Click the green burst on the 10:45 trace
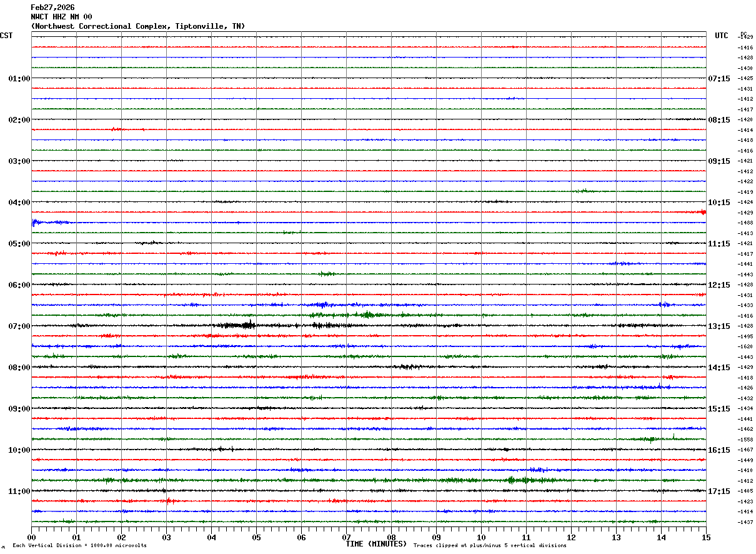The image size is (756, 554). 522,480
